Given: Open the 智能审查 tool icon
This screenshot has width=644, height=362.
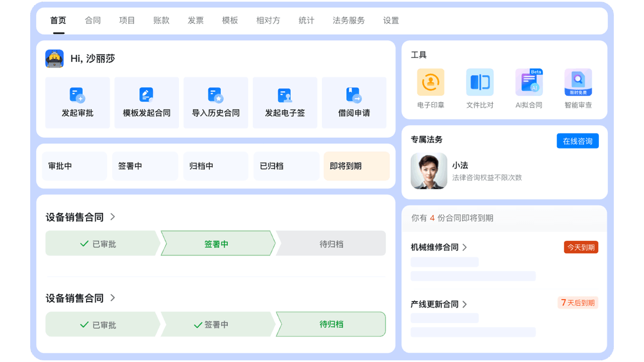Looking at the screenshot, I should (x=578, y=82).
